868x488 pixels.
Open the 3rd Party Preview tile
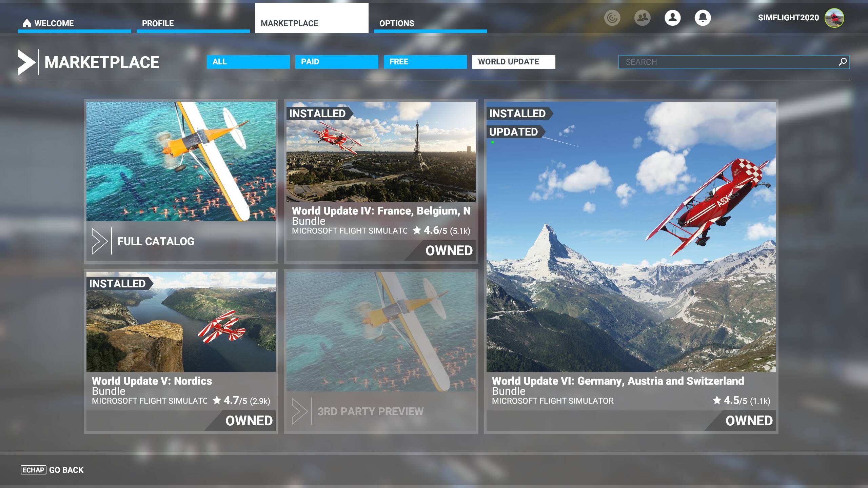(381, 351)
